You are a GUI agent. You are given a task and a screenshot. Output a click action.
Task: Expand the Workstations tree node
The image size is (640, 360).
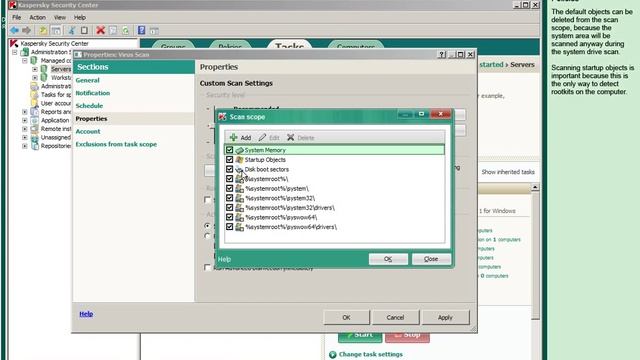tap(35, 78)
